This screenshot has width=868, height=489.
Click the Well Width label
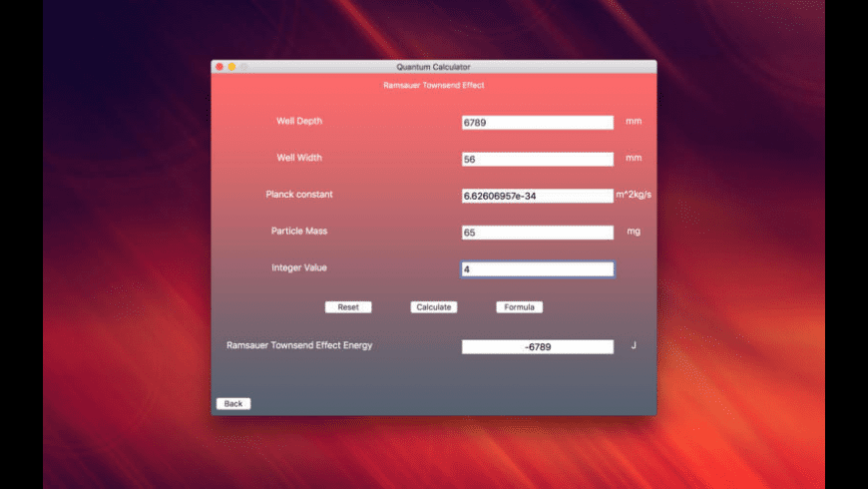(299, 158)
